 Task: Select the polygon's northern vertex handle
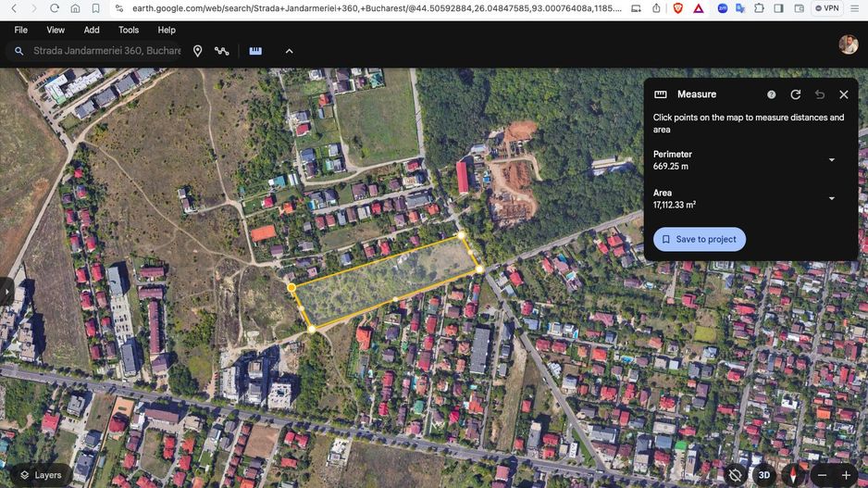pyautogui.click(x=461, y=235)
